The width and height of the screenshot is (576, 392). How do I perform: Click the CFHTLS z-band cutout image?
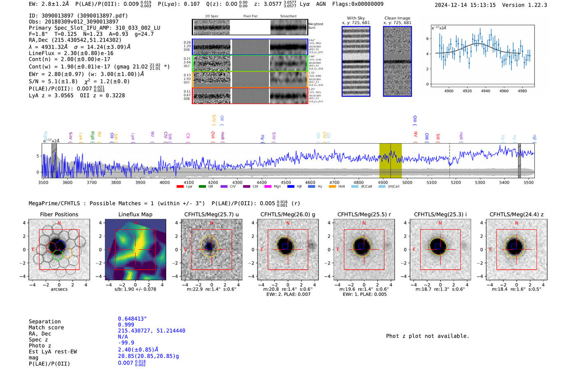pyautogui.click(x=516, y=249)
